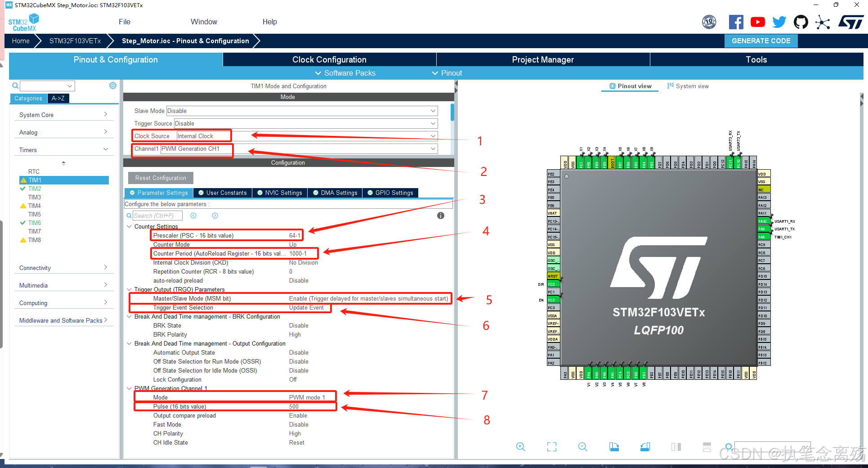The height and width of the screenshot is (468, 868).
Task: Switch to the Clock Configuration tab
Action: pyautogui.click(x=329, y=59)
